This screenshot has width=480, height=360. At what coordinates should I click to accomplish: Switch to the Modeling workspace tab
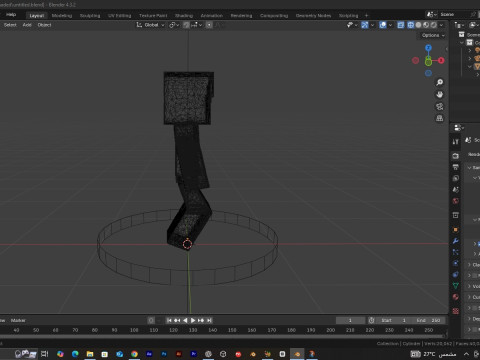62,16
